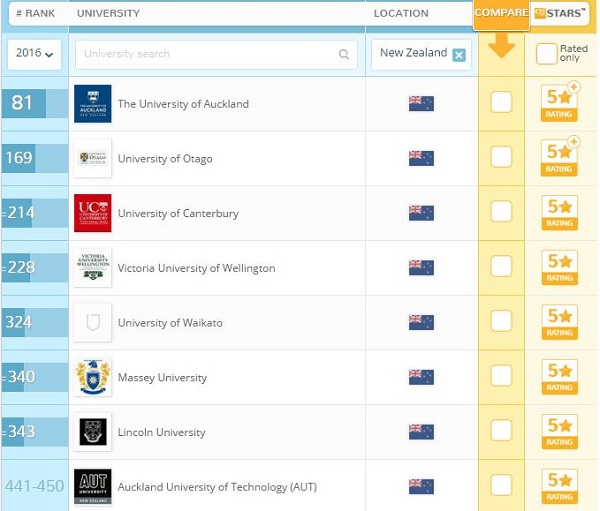
Task: Tick compare checkbox for University of Auckland
Action: [x=501, y=102]
